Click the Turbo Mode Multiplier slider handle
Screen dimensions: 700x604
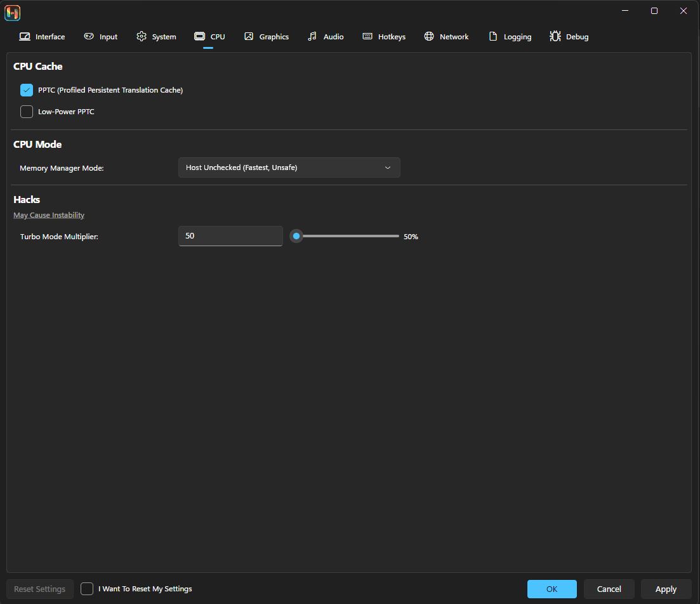(296, 236)
